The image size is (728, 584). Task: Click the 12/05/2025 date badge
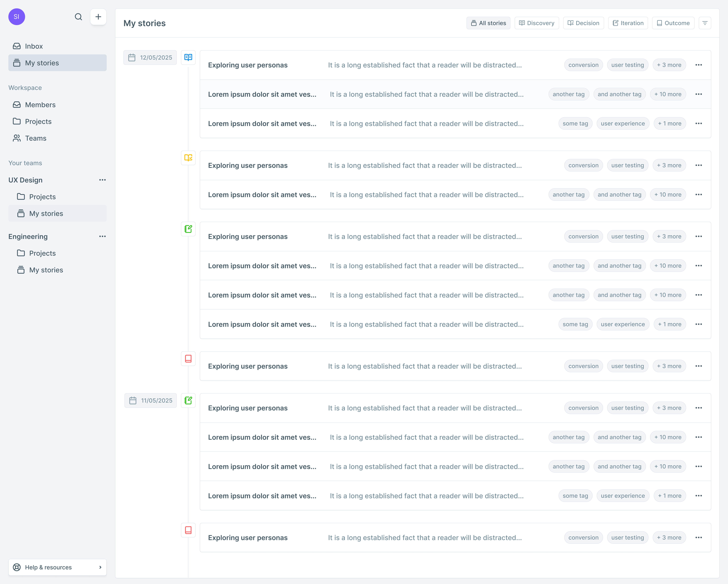(150, 57)
